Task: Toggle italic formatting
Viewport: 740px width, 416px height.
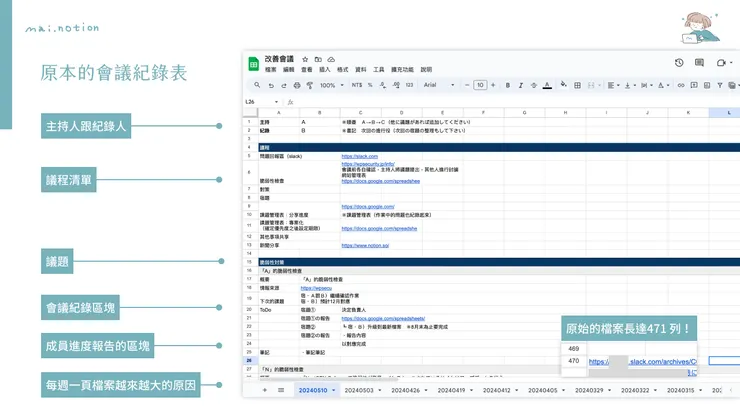Action: click(x=521, y=85)
